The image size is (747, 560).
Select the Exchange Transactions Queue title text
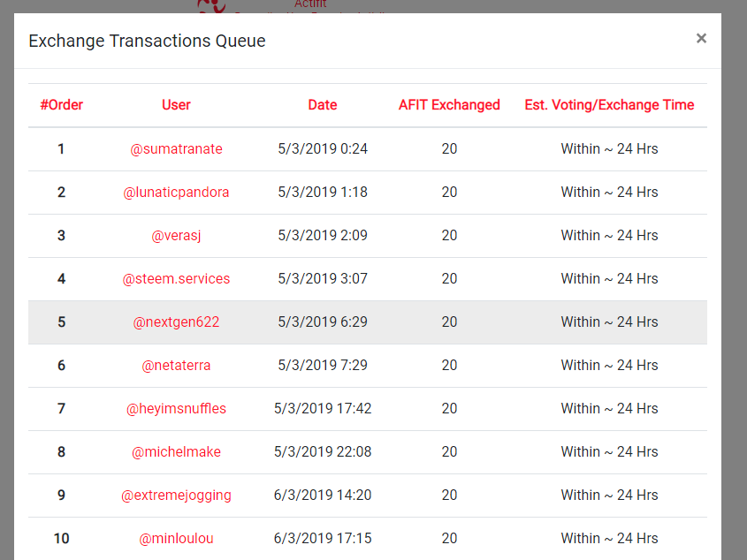(x=148, y=41)
